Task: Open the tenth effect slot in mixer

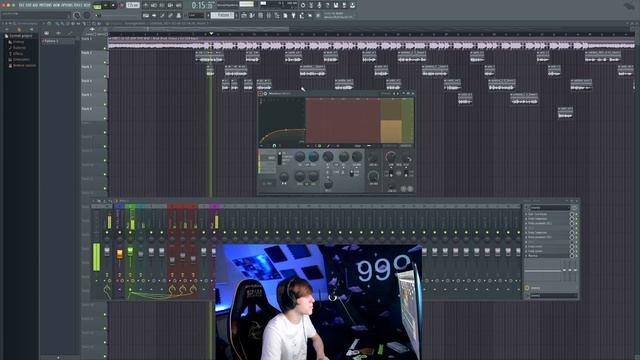Action: (x=547, y=256)
